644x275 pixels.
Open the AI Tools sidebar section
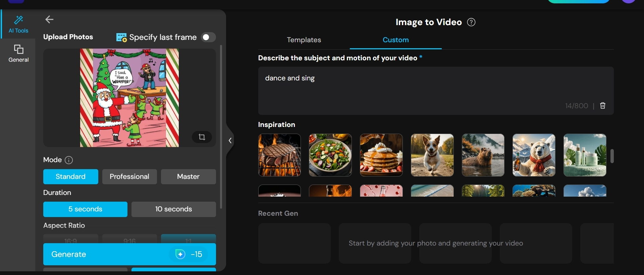click(x=18, y=24)
